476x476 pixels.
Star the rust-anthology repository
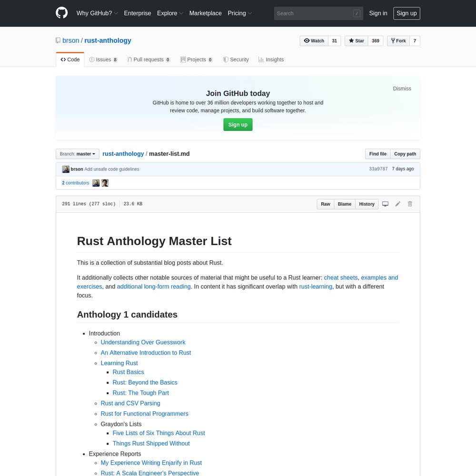click(357, 40)
